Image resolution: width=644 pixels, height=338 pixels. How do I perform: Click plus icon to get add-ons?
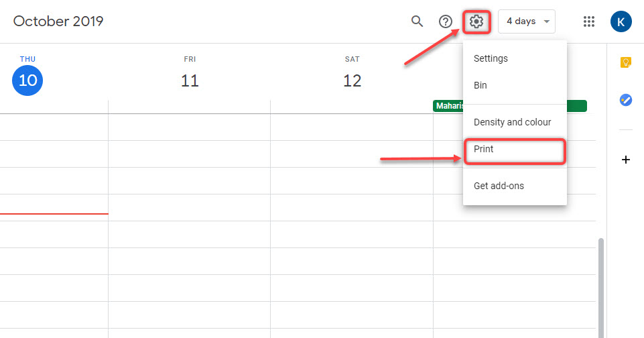coord(625,160)
